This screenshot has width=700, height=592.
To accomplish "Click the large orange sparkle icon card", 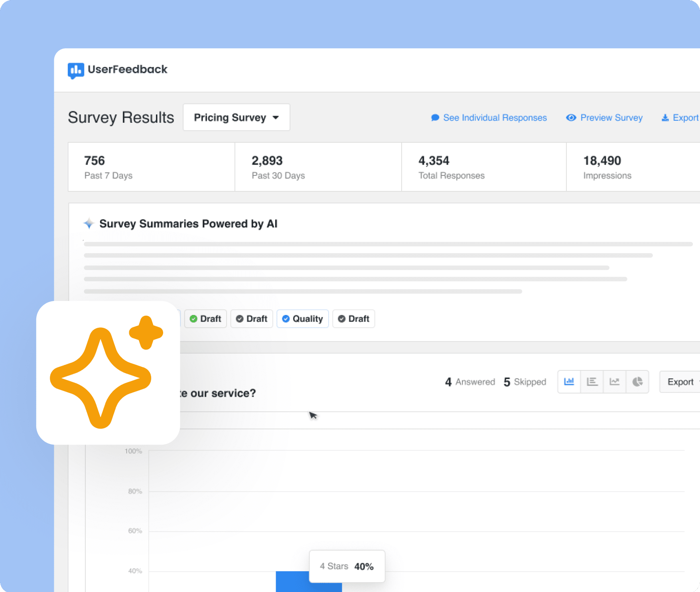I will click(x=108, y=373).
